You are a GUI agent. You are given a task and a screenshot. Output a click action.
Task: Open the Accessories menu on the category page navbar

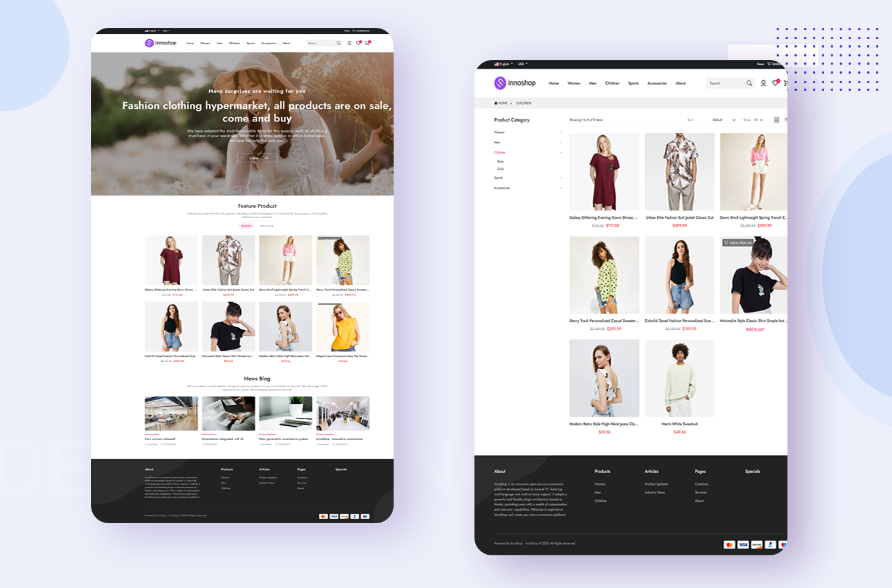[657, 83]
